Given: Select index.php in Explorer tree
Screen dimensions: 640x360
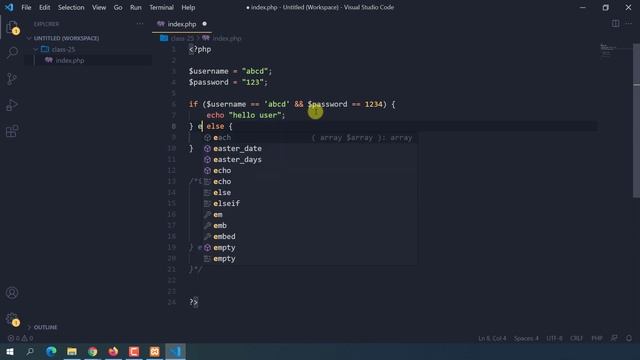Looking at the screenshot, I should [x=70, y=60].
